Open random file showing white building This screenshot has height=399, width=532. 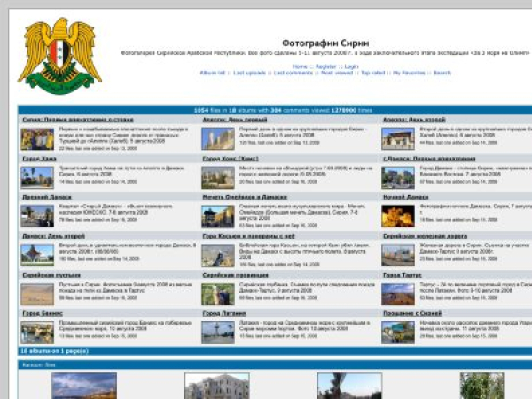pyautogui.click(x=217, y=386)
